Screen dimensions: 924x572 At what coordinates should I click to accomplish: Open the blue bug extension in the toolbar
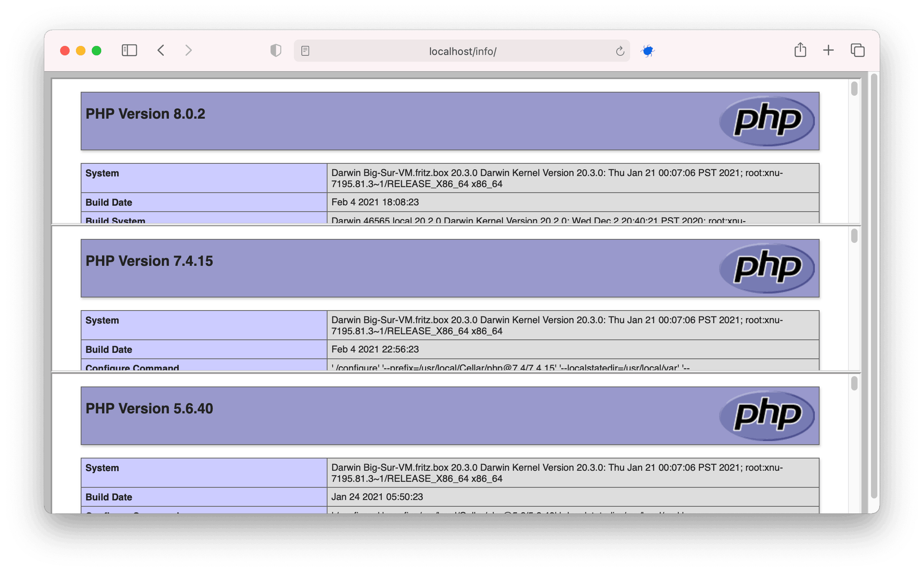click(648, 51)
